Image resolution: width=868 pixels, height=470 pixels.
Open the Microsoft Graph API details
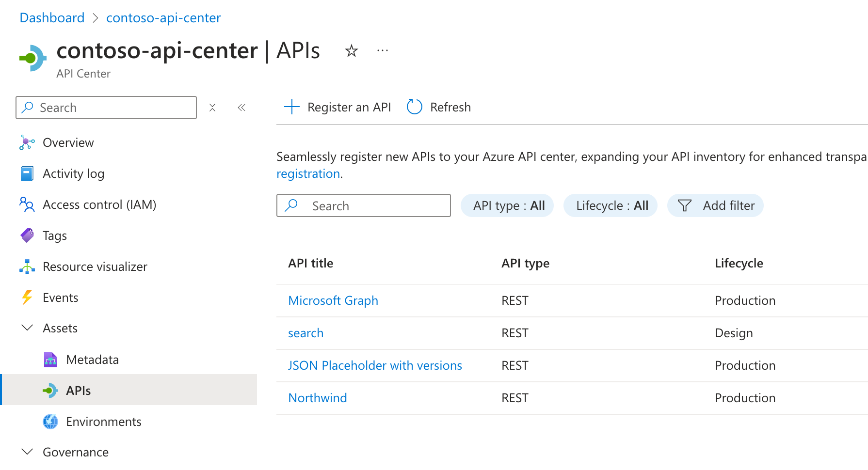[333, 300]
